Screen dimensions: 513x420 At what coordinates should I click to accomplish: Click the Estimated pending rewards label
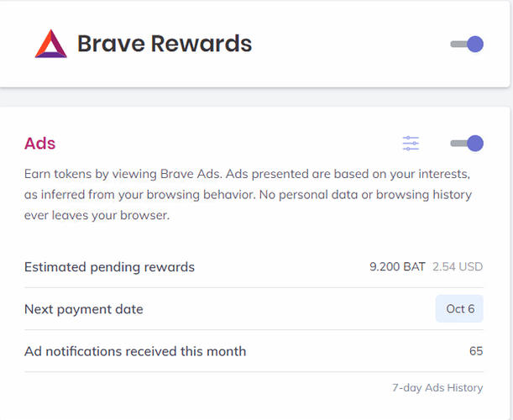[109, 267]
